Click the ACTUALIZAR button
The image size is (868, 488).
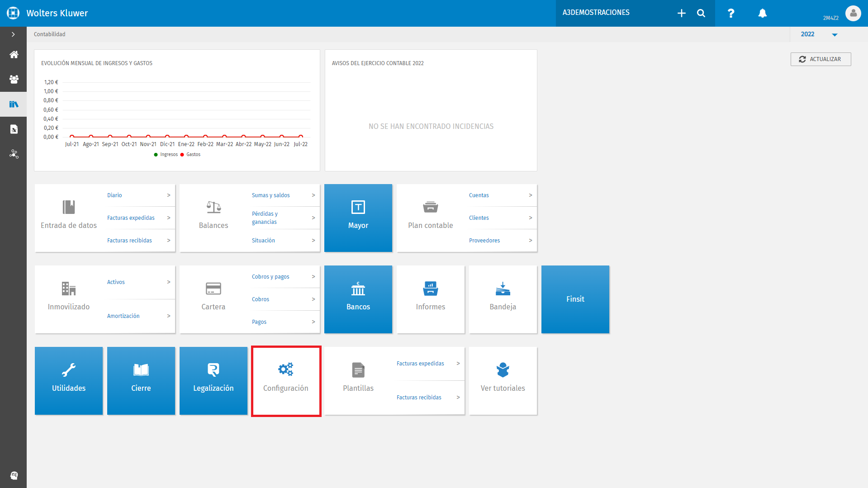pos(821,59)
